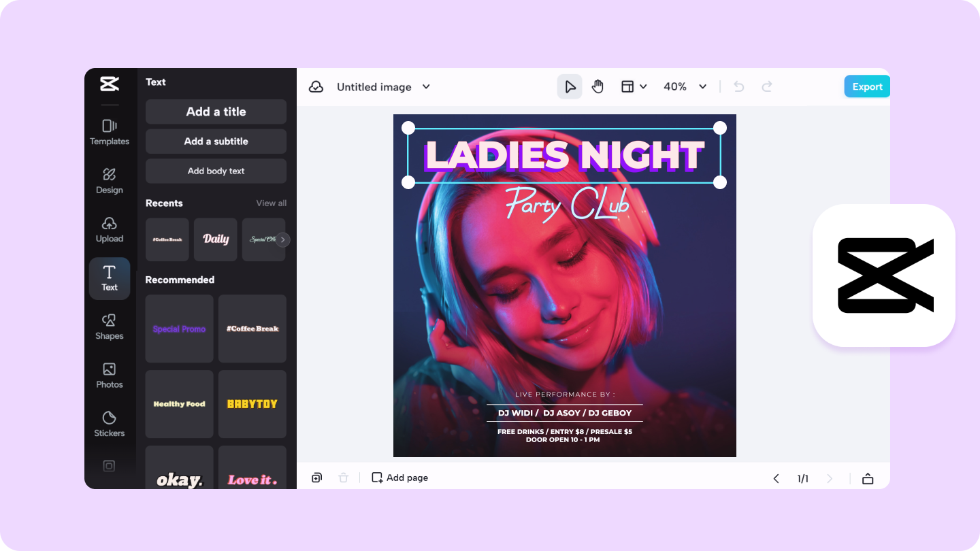980x551 pixels.
Task: Choose the Love it. text preset
Action: (x=252, y=467)
